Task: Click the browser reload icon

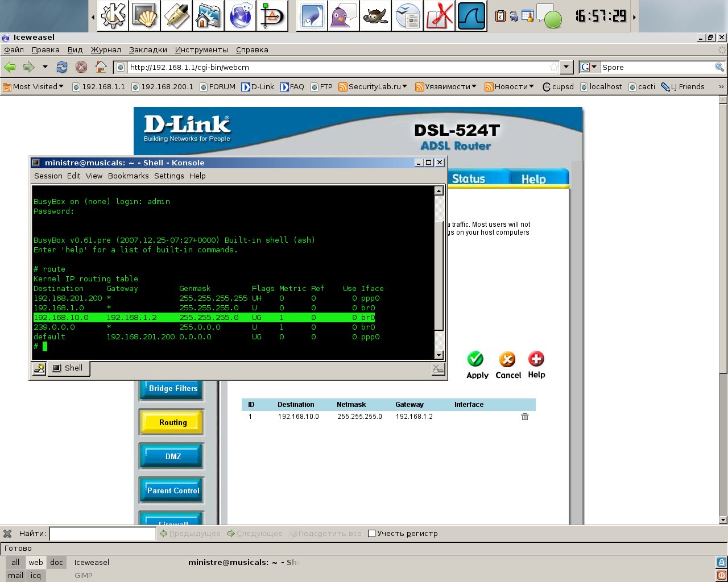Action: pos(62,67)
